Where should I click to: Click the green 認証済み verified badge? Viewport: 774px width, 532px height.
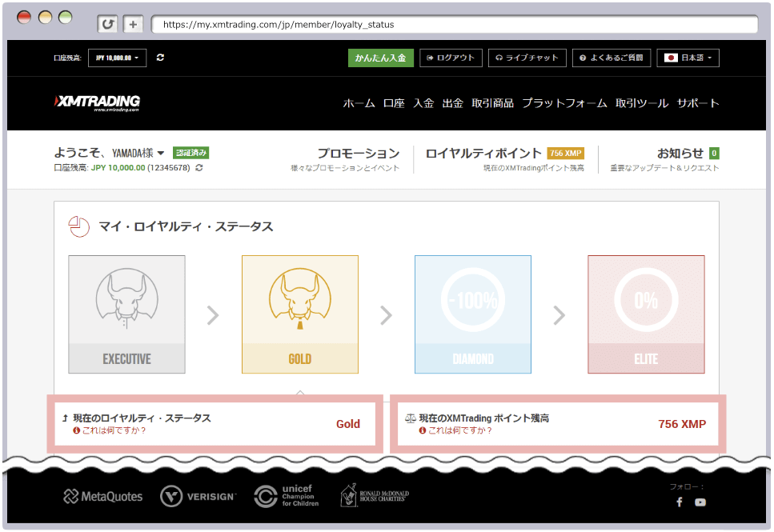tap(190, 153)
